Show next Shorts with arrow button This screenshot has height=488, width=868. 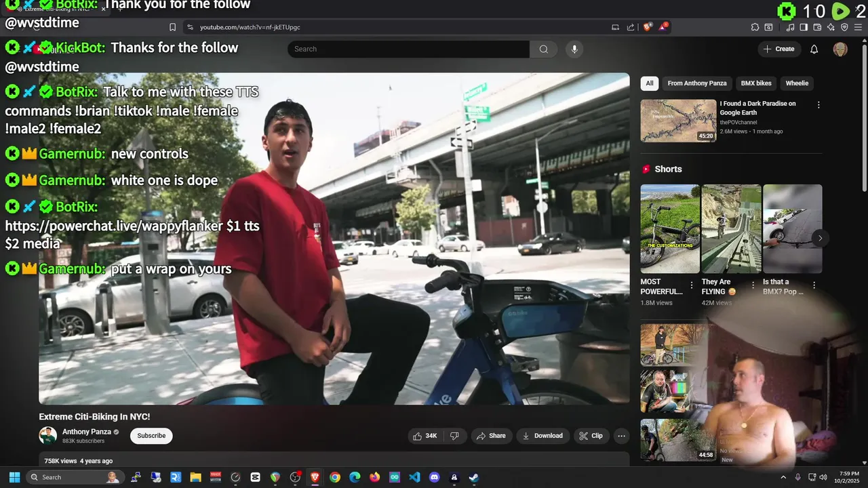pyautogui.click(x=820, y=238)
